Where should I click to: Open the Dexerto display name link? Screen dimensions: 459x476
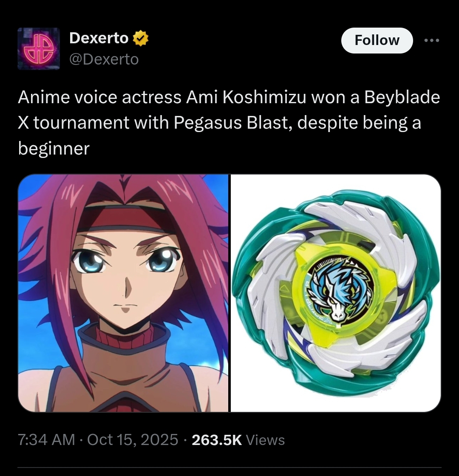click(x=99, y=38)
